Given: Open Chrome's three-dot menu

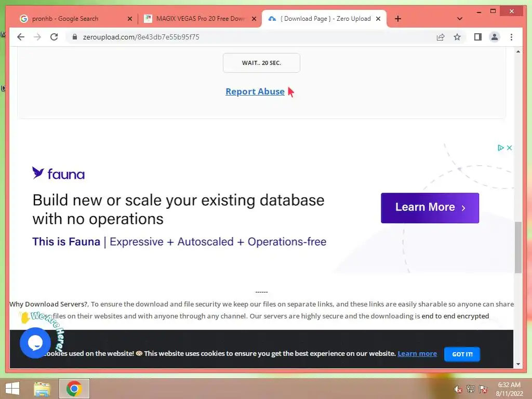Looking at the screenshot, I should point(511,37).
